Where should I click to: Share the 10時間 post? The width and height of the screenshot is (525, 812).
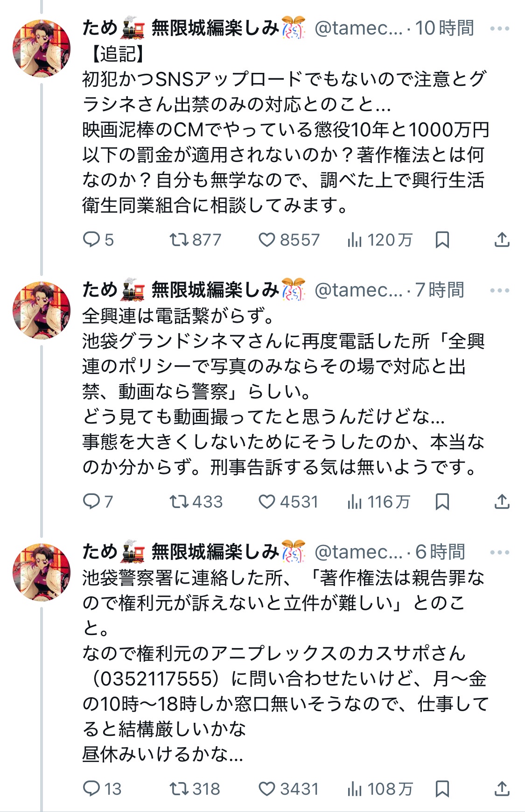[502, 240]
